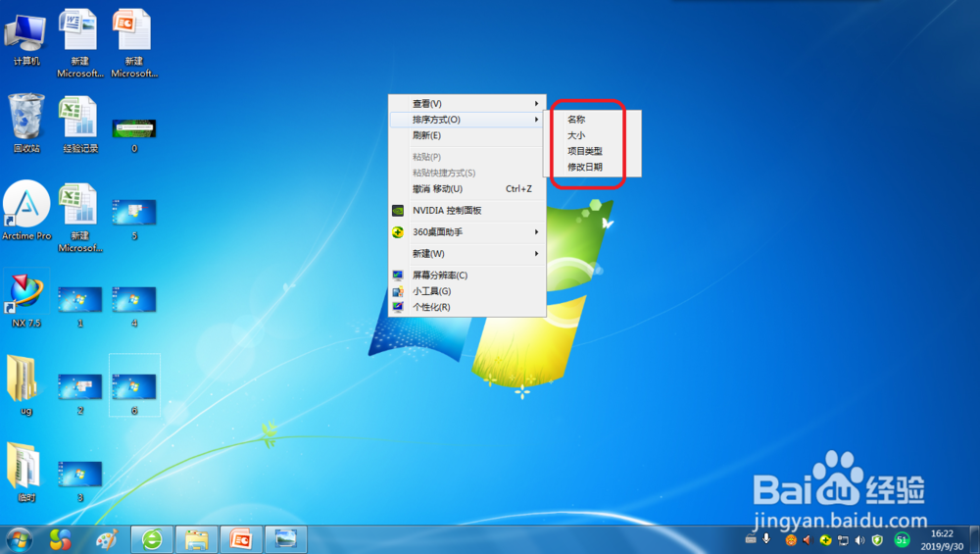
Task: Click the red speaker tray icon
Action: [x=807, y=540]
